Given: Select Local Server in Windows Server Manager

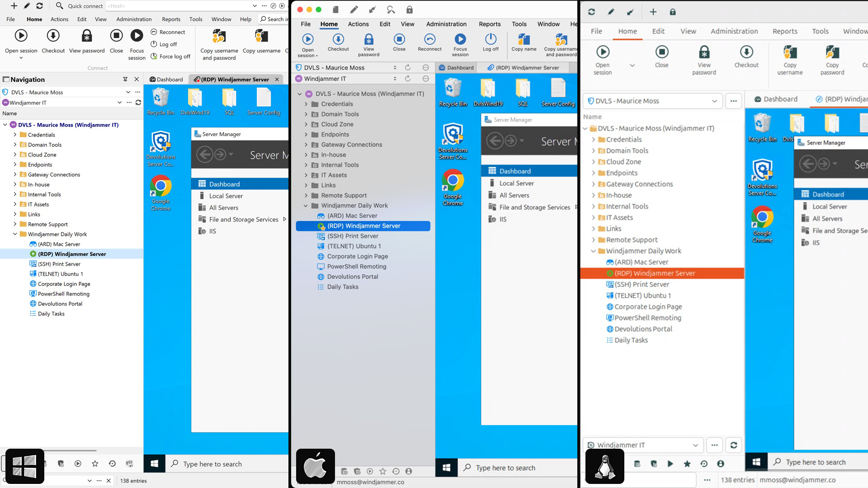Looking at the screenshot, I should [x=226, y=196].
